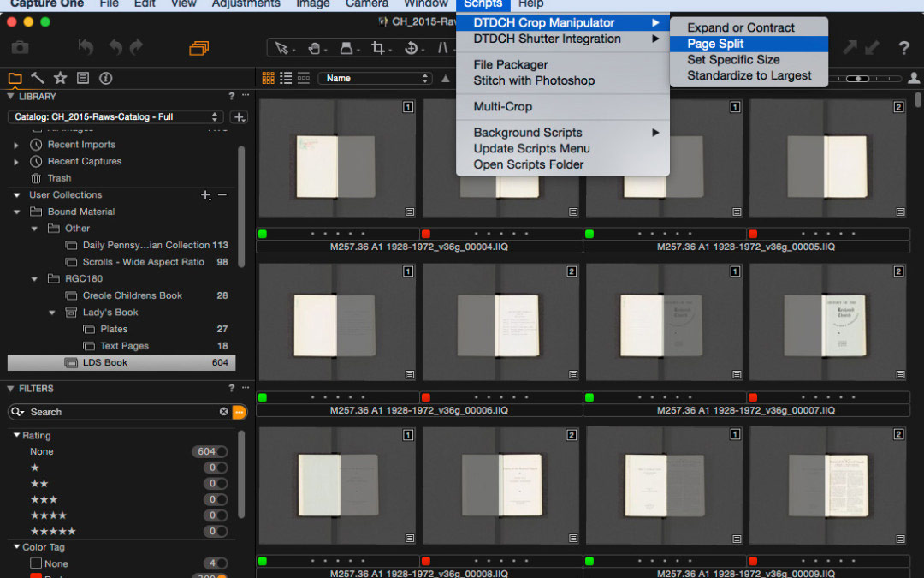Open the Library folder tool tab
The width and height of the screenshot is (924, 578).
[x=15, y=78]
